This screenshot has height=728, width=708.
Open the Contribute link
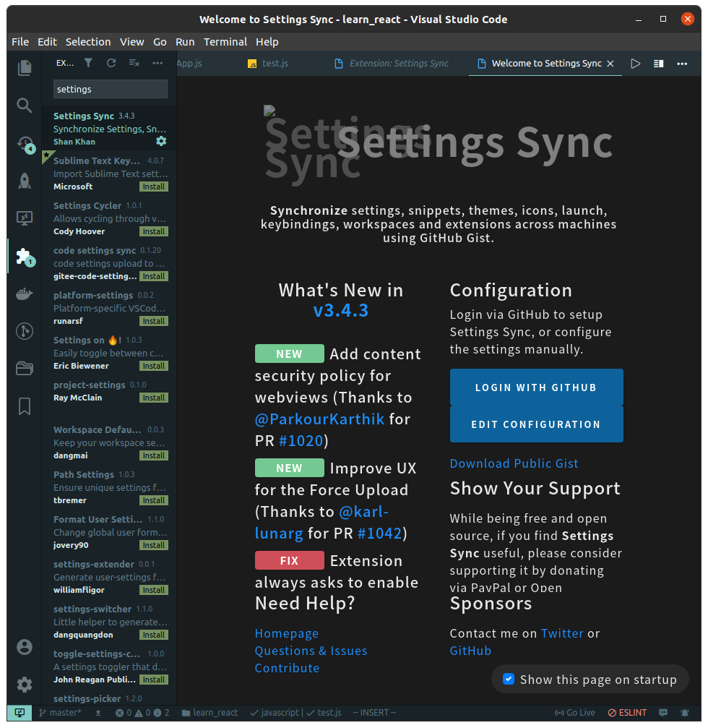pos(288,668)
